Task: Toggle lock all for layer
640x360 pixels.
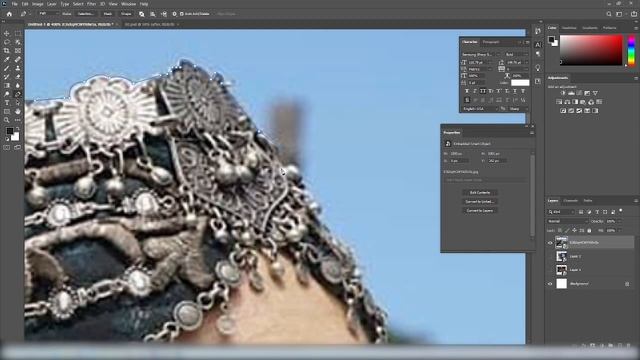Action: pyautogui.click(x=589, y=231)
